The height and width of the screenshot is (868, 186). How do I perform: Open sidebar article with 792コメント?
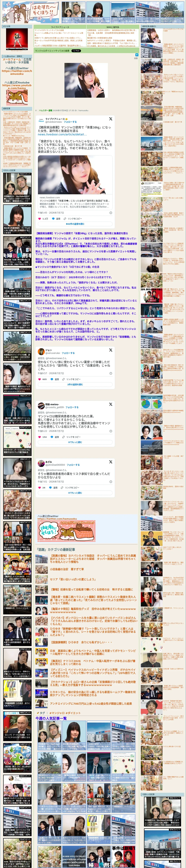17,409
